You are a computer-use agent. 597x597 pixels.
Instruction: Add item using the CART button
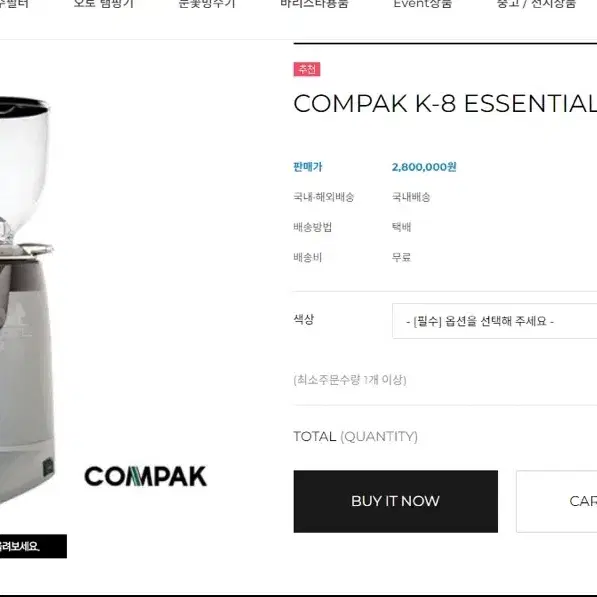(557, 501)
